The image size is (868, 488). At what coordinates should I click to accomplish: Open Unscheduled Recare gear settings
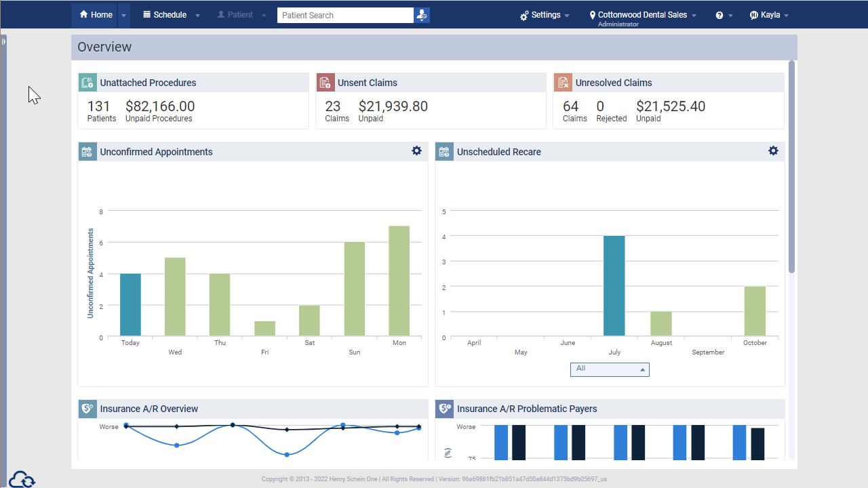[x=773, y=150]
